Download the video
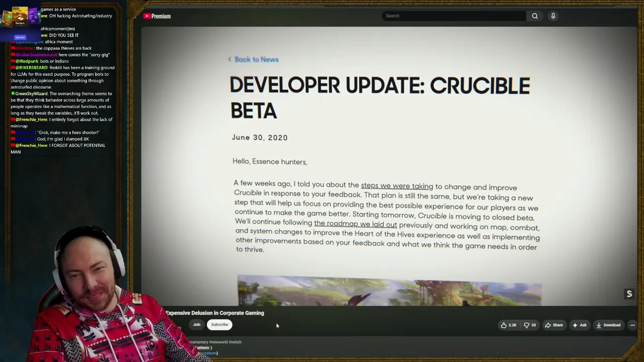This screenshot has width=644, height=362. [608, 325]
